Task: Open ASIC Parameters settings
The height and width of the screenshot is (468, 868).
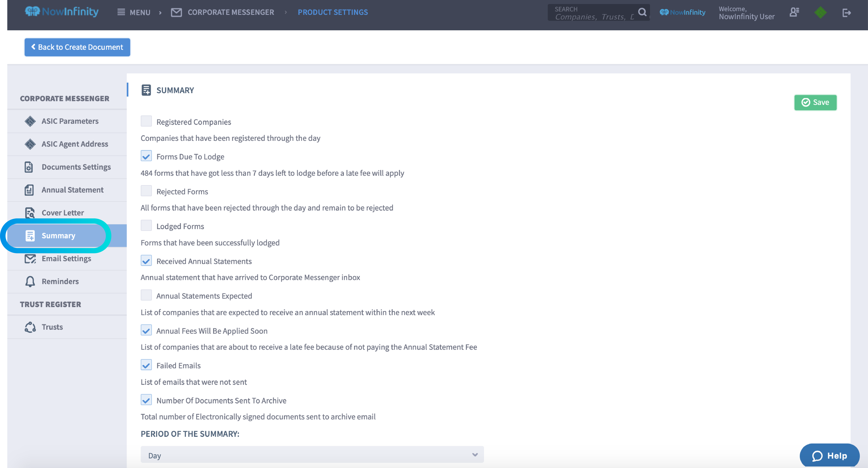Action: click(67, 121)
